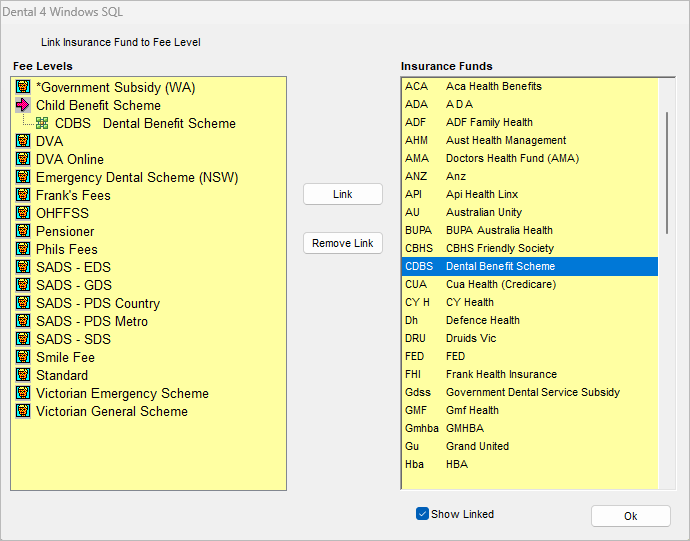
Task: Select Doctors Health Fund (AMA)
Action: pos(530,158)
